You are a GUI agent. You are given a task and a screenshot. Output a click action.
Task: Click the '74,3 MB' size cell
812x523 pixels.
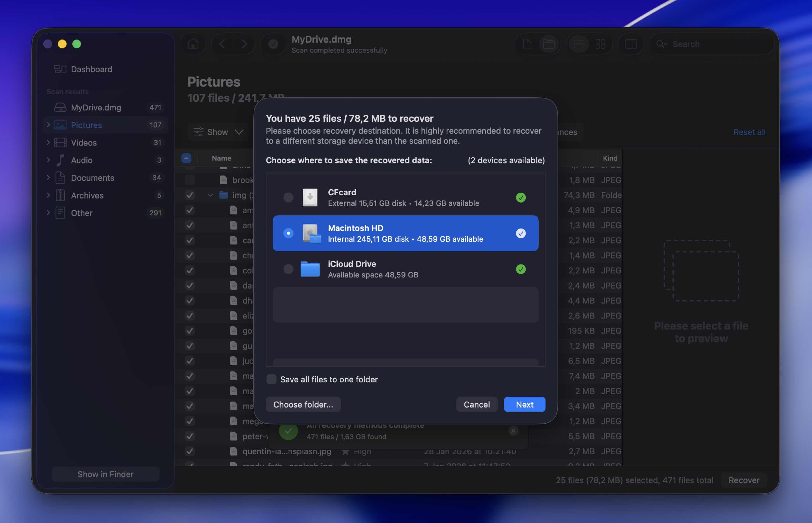tap(579, 195)
